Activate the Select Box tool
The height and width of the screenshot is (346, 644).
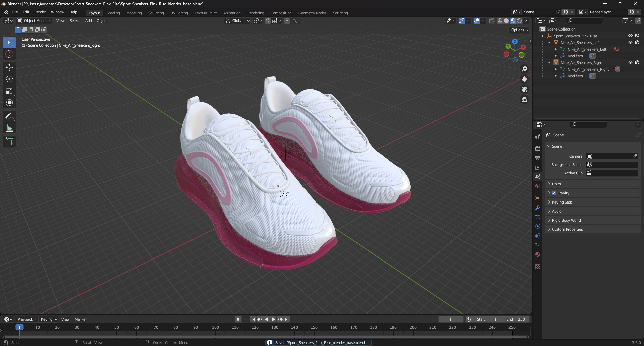pyautogui.click(x=9, y=42)
